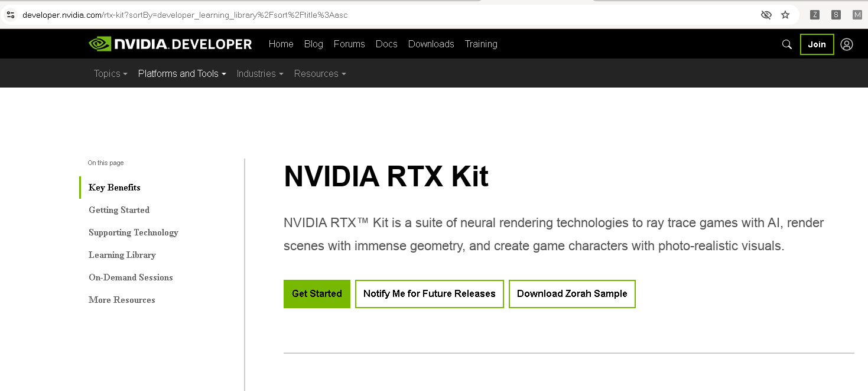Click the site information icon in the address bar
This screenshot has width=868, height=391.
pos(11,15)
